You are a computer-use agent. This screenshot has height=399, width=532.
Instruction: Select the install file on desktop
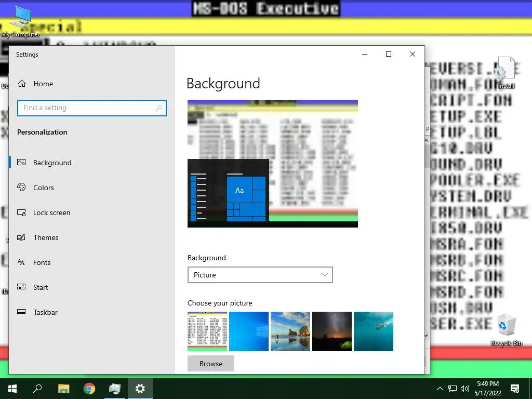point(506,73)
